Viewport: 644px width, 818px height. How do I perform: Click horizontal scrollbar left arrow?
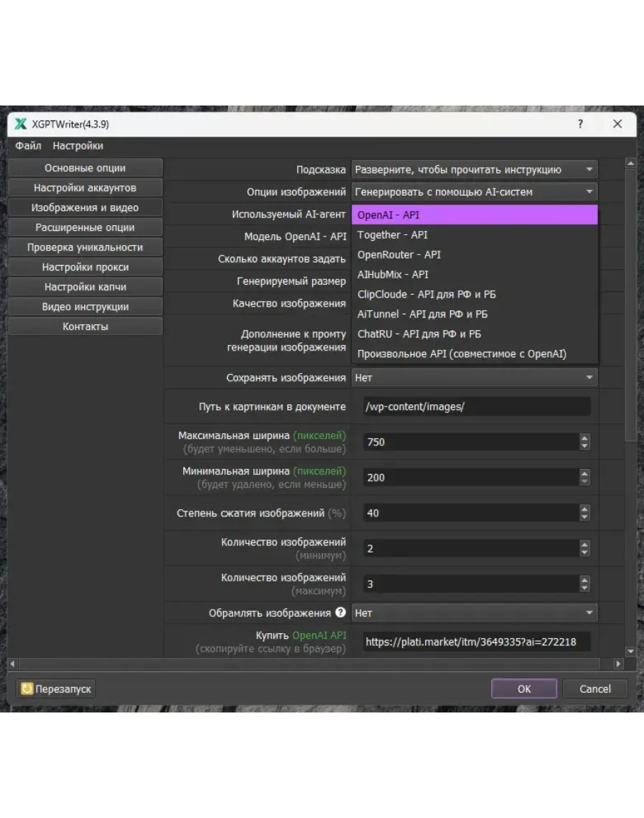[x=13, y=664]
